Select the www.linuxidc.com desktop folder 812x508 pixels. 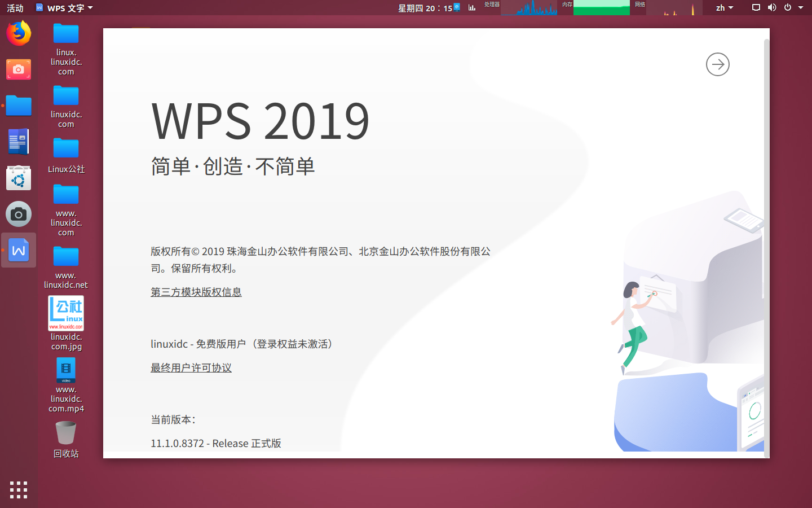(66, 210)
